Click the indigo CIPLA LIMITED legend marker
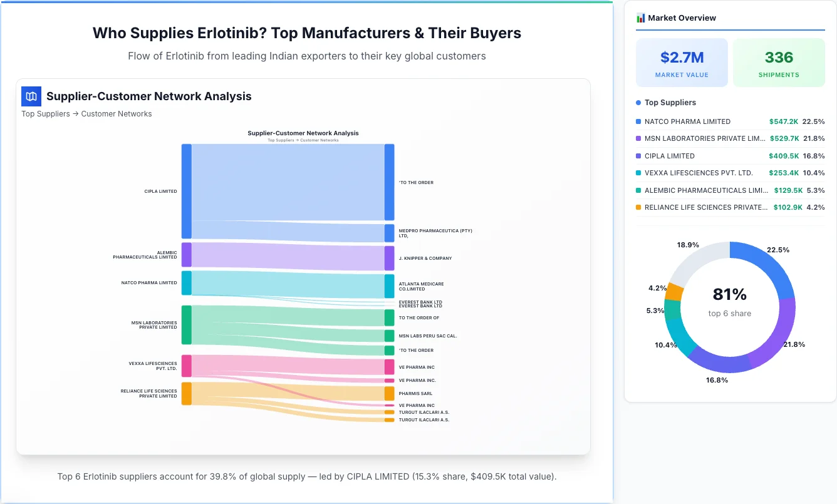 [637, 155]
